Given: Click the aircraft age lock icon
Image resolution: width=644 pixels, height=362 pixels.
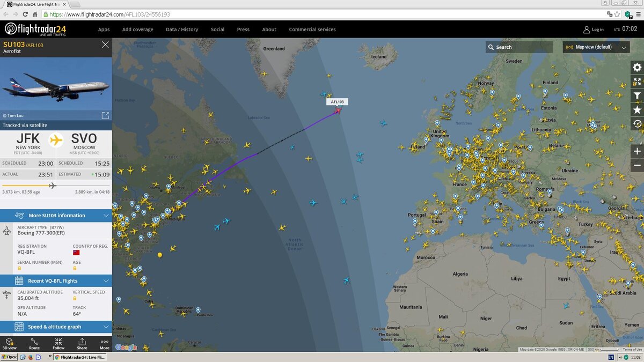Looking at the screenshot, I should tap(75, 268).
